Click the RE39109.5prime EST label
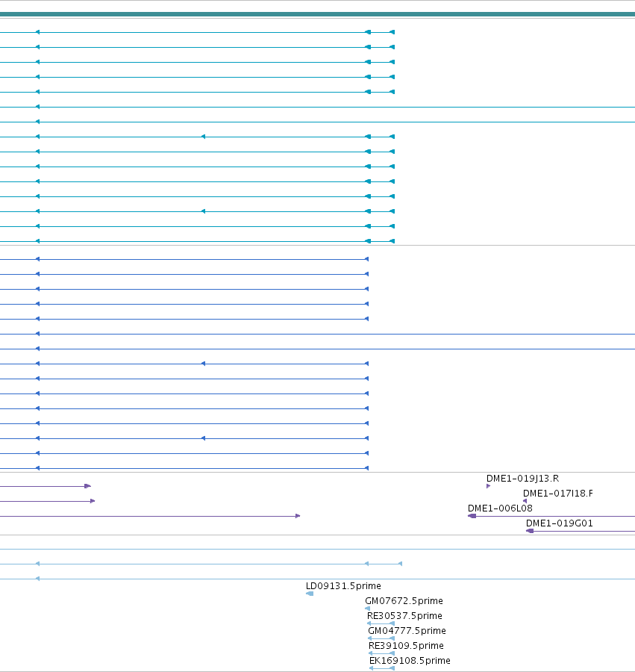 406,646
